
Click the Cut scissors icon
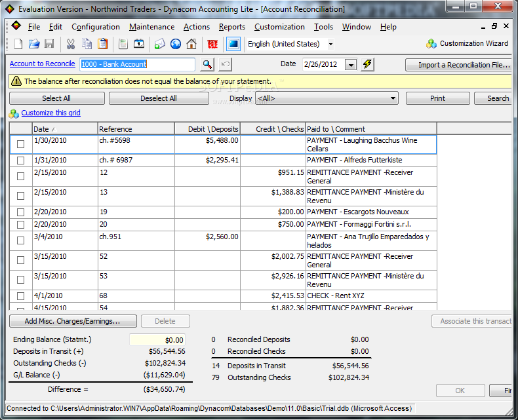70,44
